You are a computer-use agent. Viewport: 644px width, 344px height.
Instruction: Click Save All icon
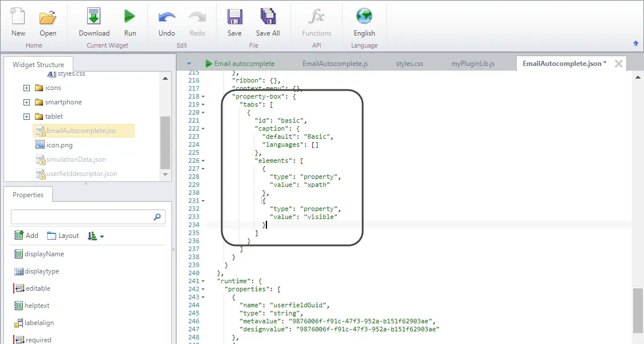(268, 17)
